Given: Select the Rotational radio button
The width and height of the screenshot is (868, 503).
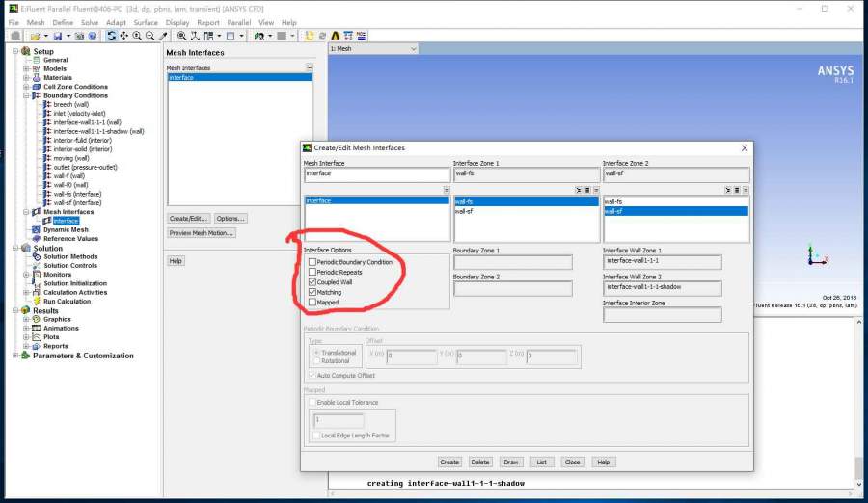Looking at the screenshot, I should click(x=316, y=360).
